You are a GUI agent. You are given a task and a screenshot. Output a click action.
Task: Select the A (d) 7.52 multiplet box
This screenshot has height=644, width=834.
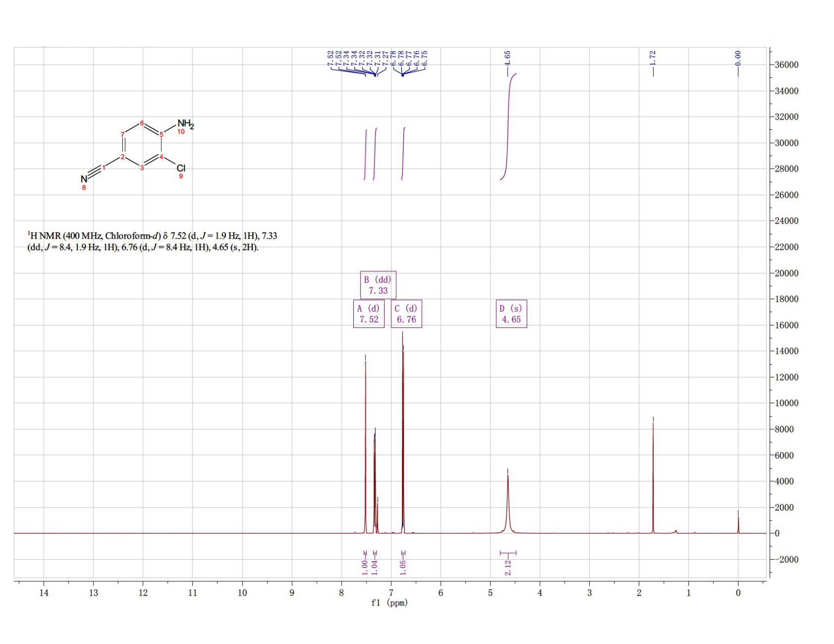pyautogui.click(x=369, y=314)
